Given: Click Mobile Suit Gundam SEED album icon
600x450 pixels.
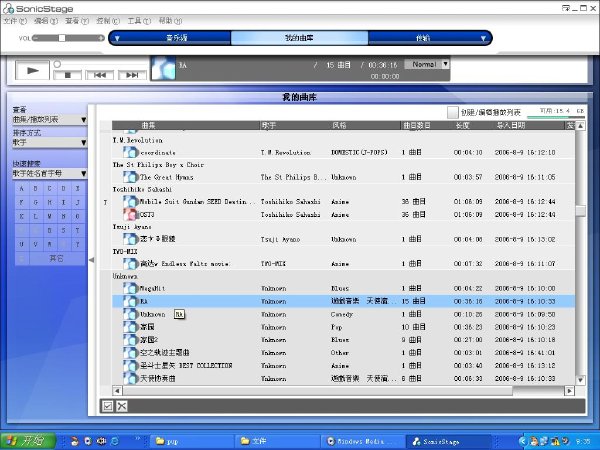Looking at the screenshot, I should point(130,201).
